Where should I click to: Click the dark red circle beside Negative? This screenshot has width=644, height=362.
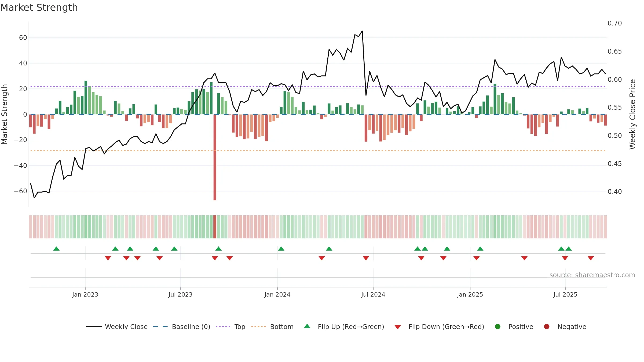click(547, 327)
